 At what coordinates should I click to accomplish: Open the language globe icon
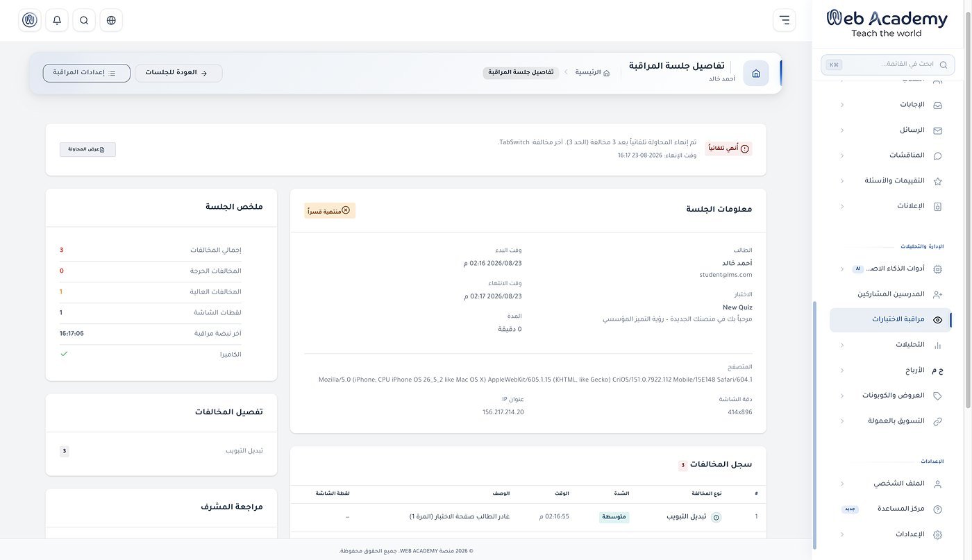[111, 20]
